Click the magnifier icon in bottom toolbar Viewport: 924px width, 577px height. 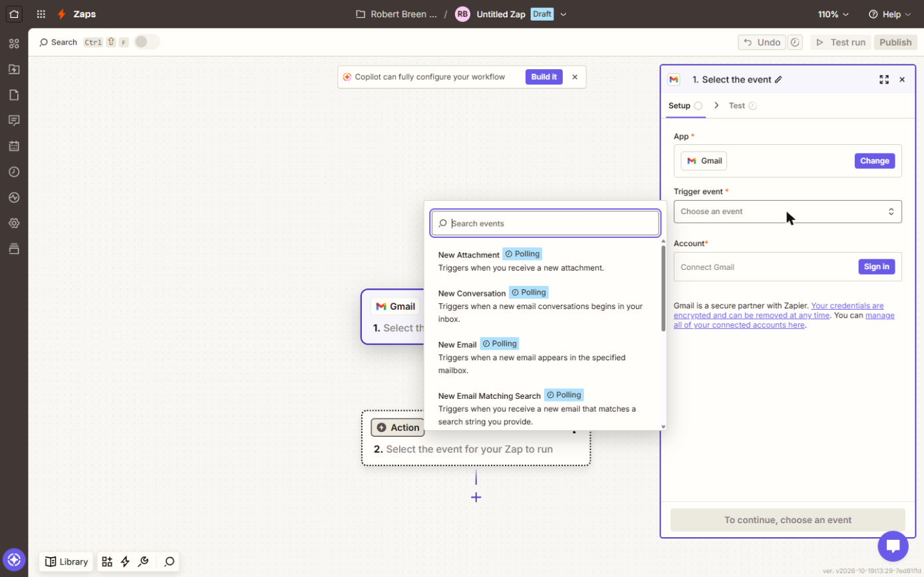(170, 562)
